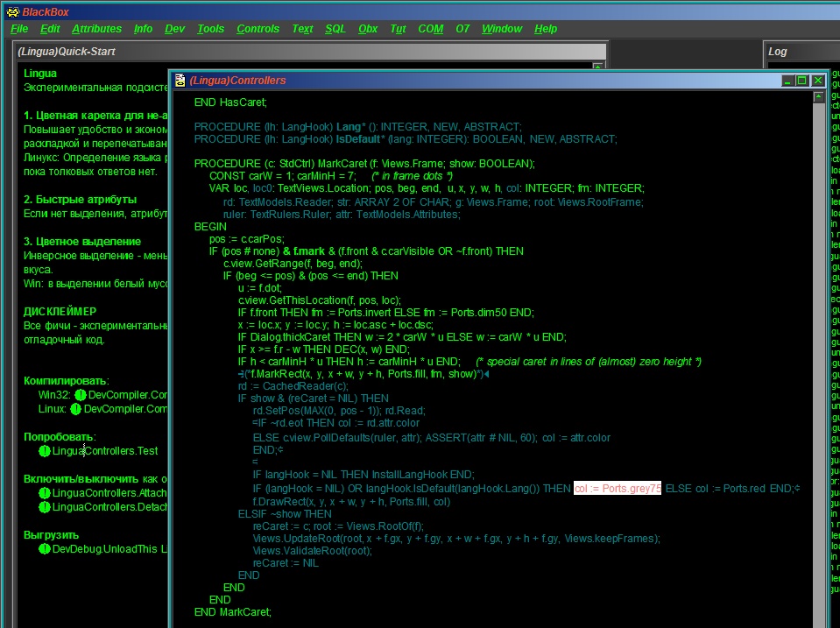Maximize the (Lingua)Controllers window
This screenshot has width=840, height=628.
(x=802, y=81)
